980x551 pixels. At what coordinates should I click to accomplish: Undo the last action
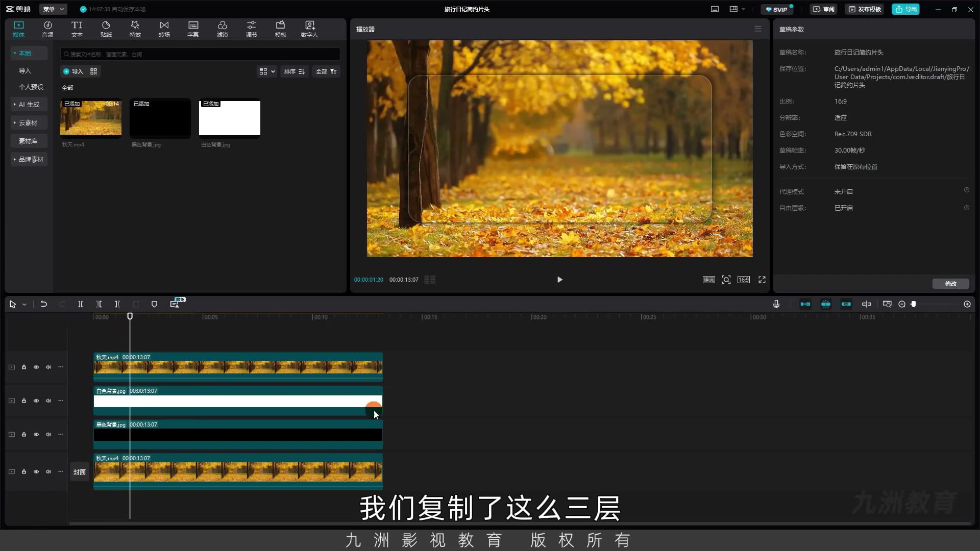pos(44,304)
